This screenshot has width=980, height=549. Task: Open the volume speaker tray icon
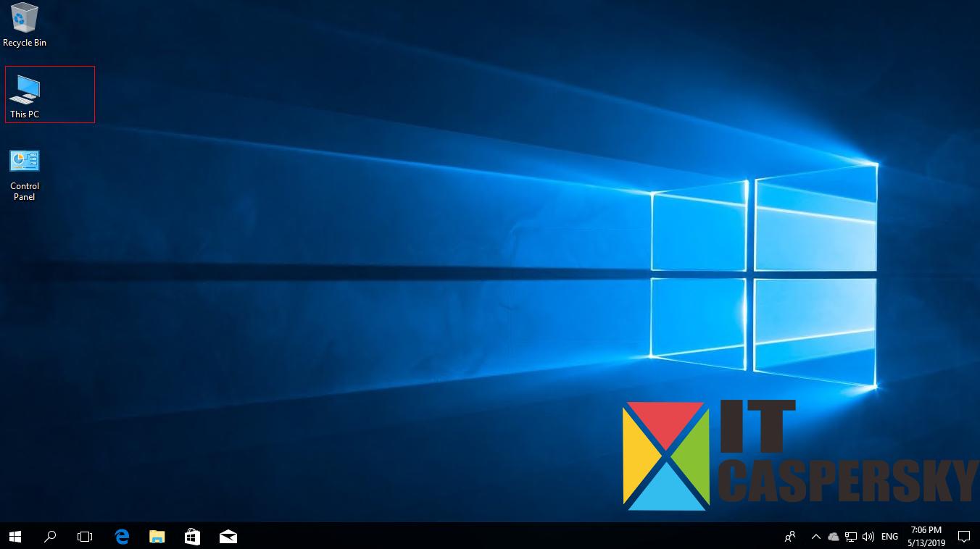868,537
